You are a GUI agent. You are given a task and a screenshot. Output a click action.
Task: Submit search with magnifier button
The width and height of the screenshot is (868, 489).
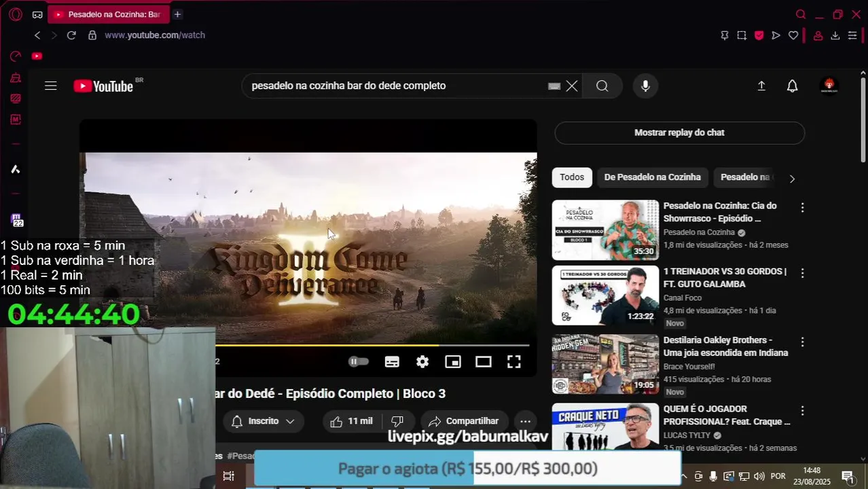[602, 86]
